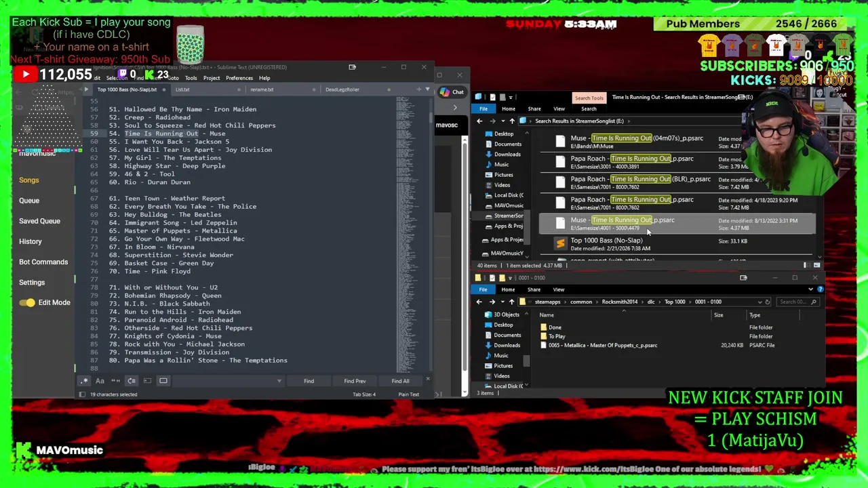The height and width of the screenshot is (488, 868).
Task: Open View tab in search results Explorer
Action: (x=559, y=109)
